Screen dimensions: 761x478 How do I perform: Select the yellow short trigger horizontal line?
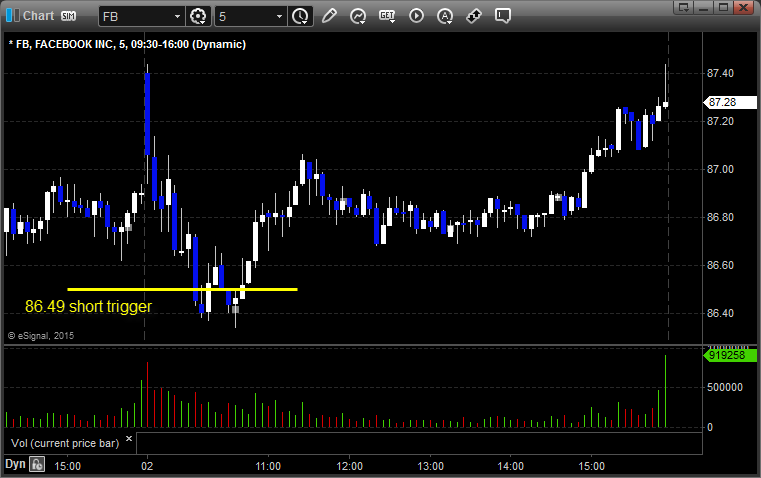[x=182, y=289]
